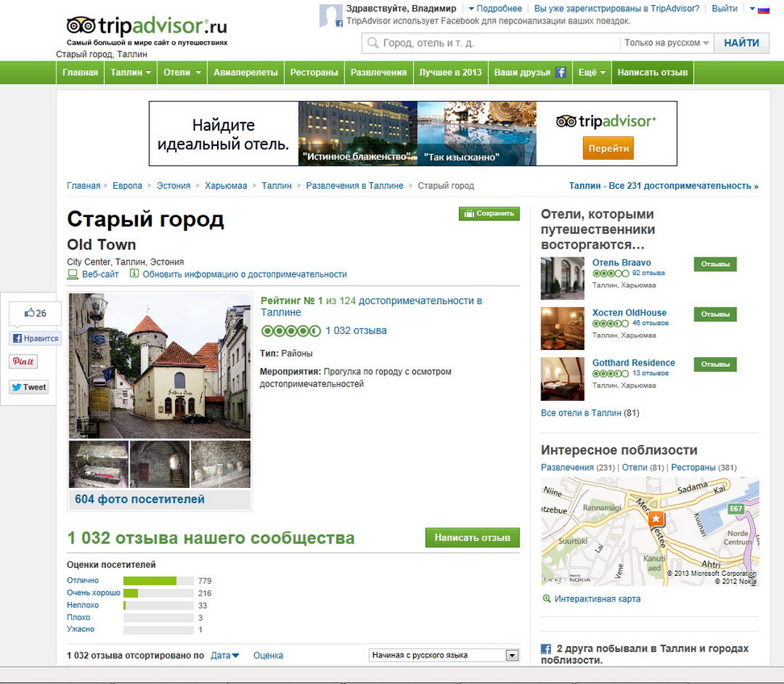Click in the Город, отель search field
This screenshot has width=784, height=684.
[492, 43]
